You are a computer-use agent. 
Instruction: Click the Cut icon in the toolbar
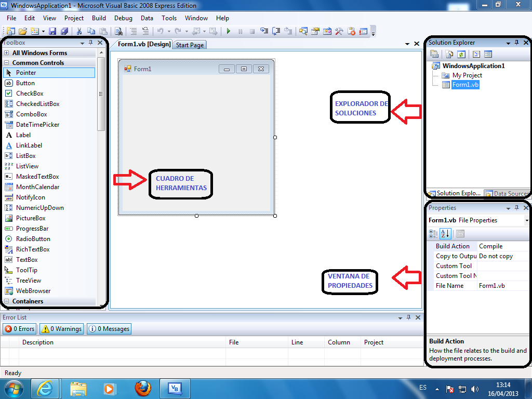(x=79, y=31)
